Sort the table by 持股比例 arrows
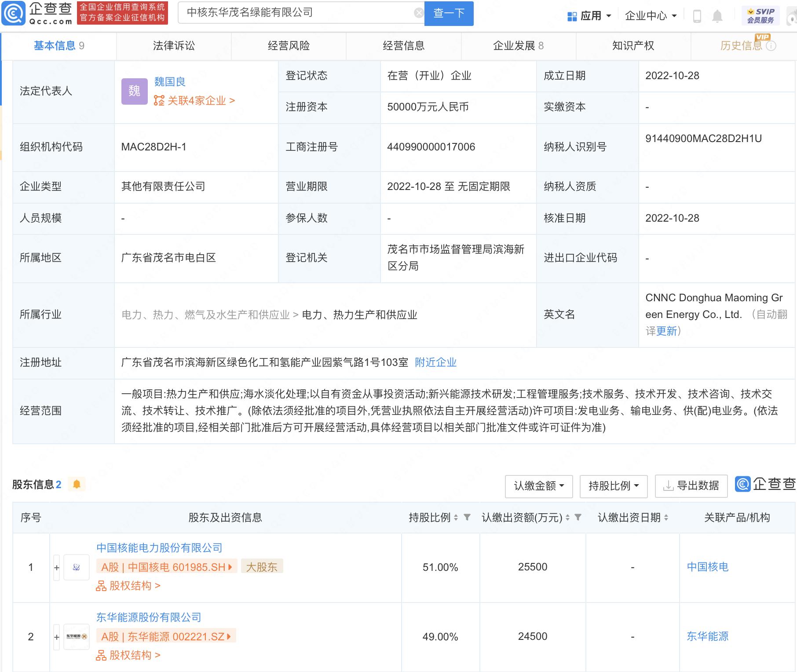The height and width of the screenshot is (672, 797). (x=456, y=518)
